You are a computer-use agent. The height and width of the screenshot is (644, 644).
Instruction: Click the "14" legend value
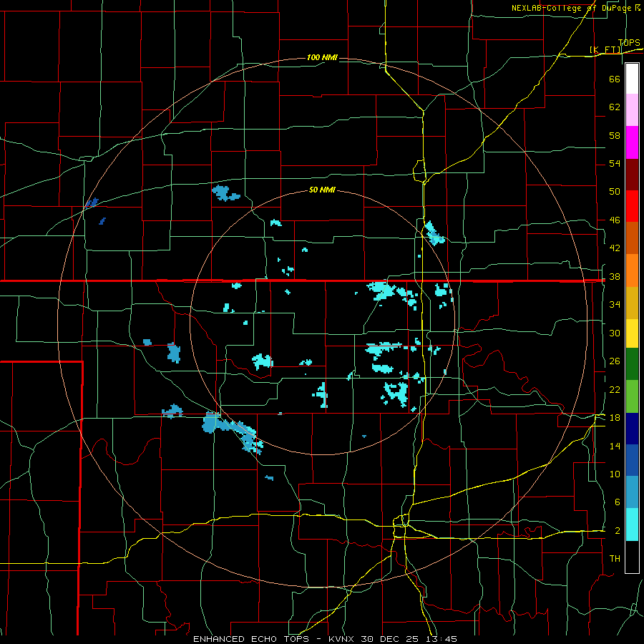coord(615,446)
